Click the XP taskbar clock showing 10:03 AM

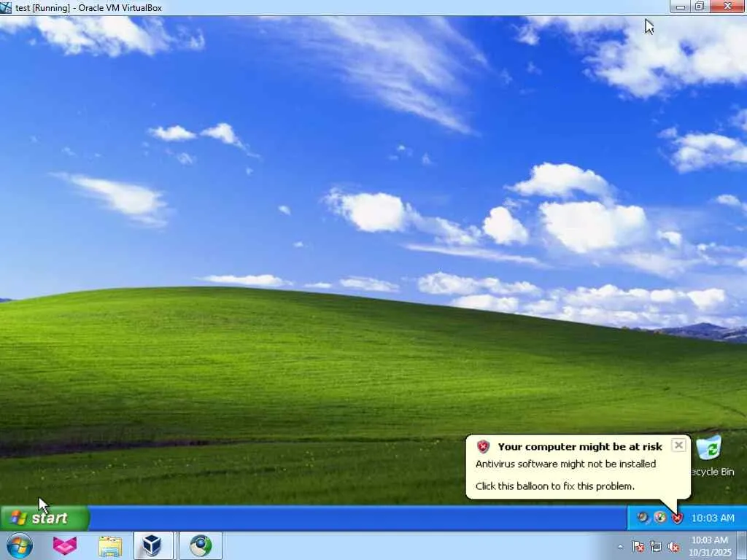click(713, 518)
